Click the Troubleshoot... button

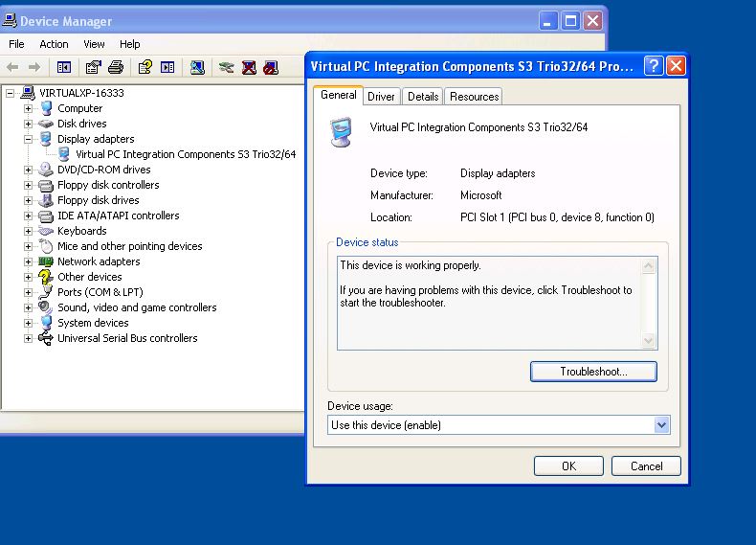(x=593, y=372)
